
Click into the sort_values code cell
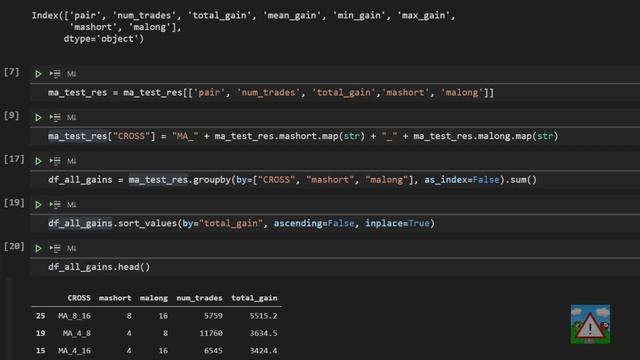335,224
